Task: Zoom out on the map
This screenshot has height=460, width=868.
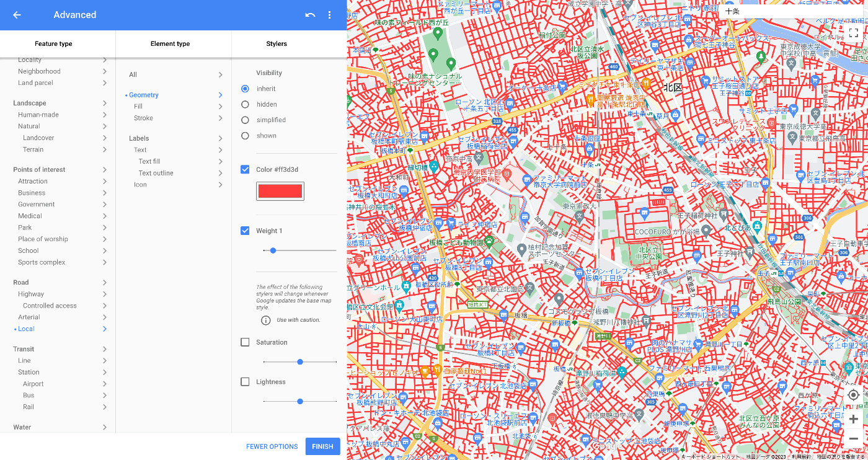Action: click(x=854, y=439)
